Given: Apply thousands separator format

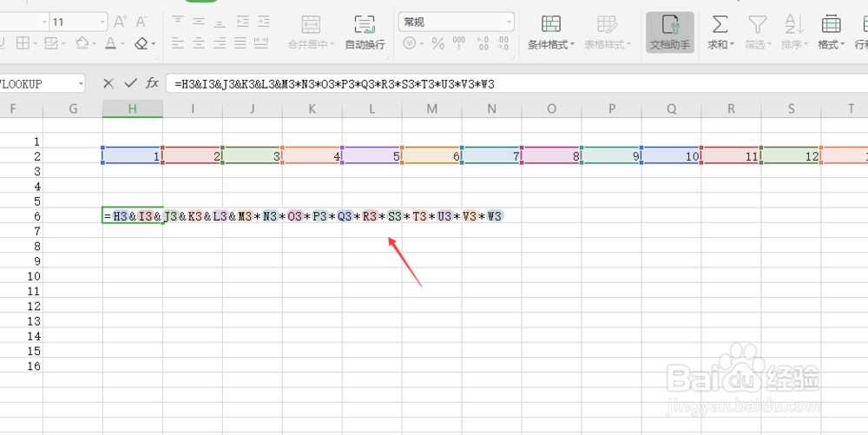Looking at the screenshot, I should coord(459,43).
